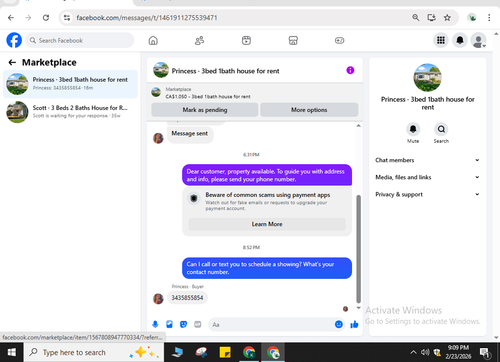500x362 pixels.
Task: Click the browser profile avatar icon
Action: (x=472, y=17)
